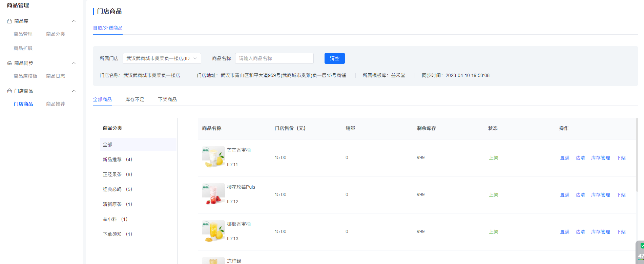This screenshot has height=264, width=644.
Task: Open the 所属门店 store dropdown
Action: [x=162, y=58]
